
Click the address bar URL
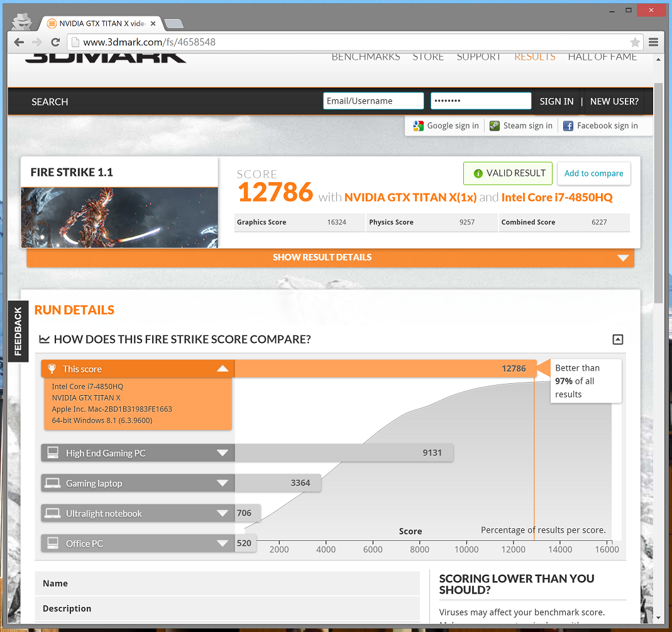(x=149, y=42)
